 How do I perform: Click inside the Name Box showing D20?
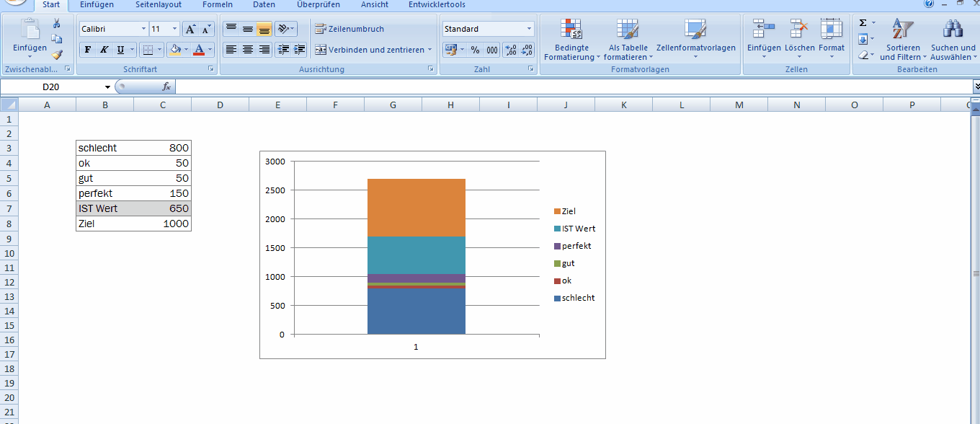pos(50,87)
